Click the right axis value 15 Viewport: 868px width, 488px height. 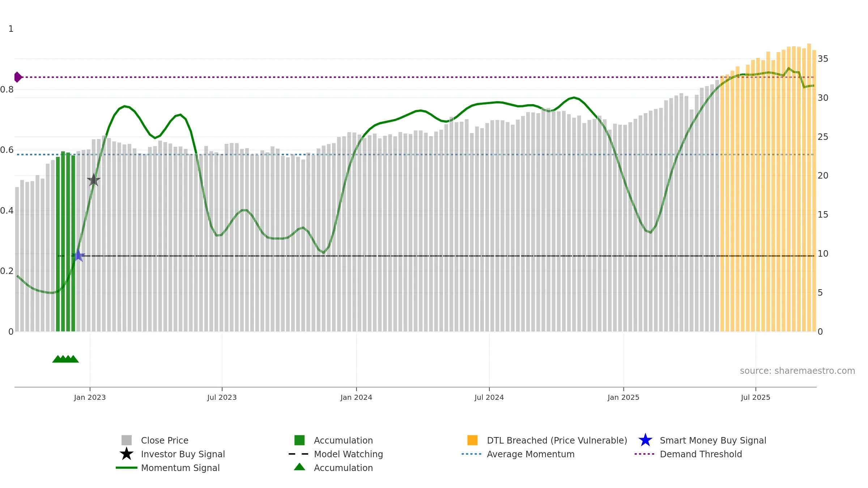point(823,214)
